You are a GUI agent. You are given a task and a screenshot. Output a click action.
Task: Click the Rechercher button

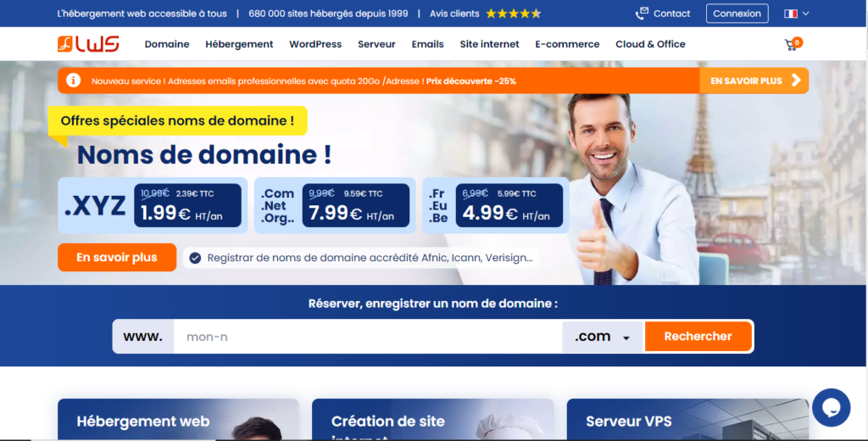[x=698, y=337]
